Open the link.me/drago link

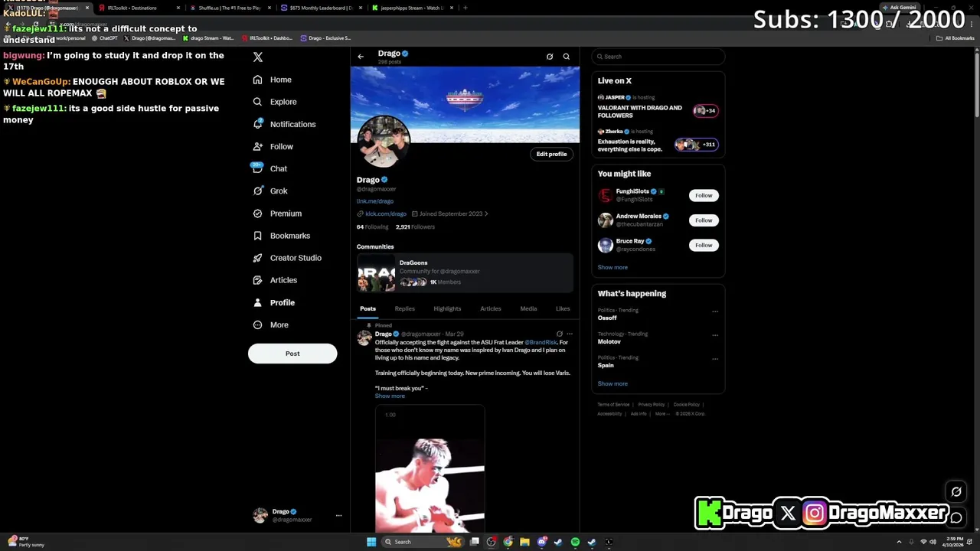pos(375,201)
